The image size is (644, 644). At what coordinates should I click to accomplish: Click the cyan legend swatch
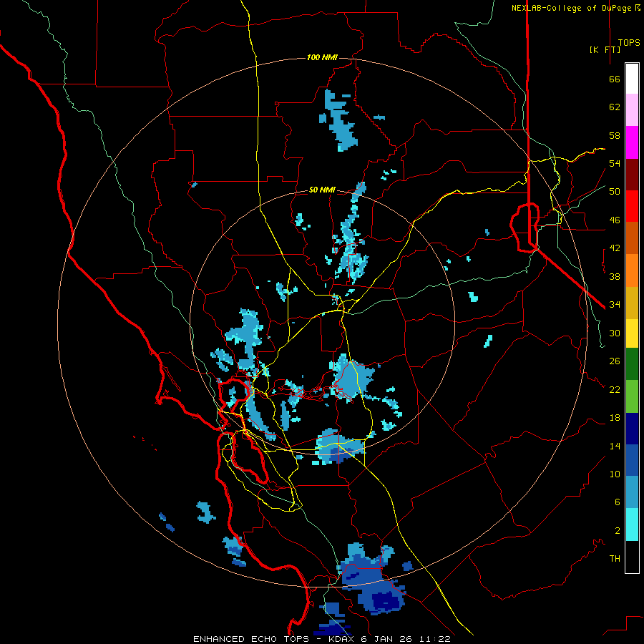[x=632, y=525]
